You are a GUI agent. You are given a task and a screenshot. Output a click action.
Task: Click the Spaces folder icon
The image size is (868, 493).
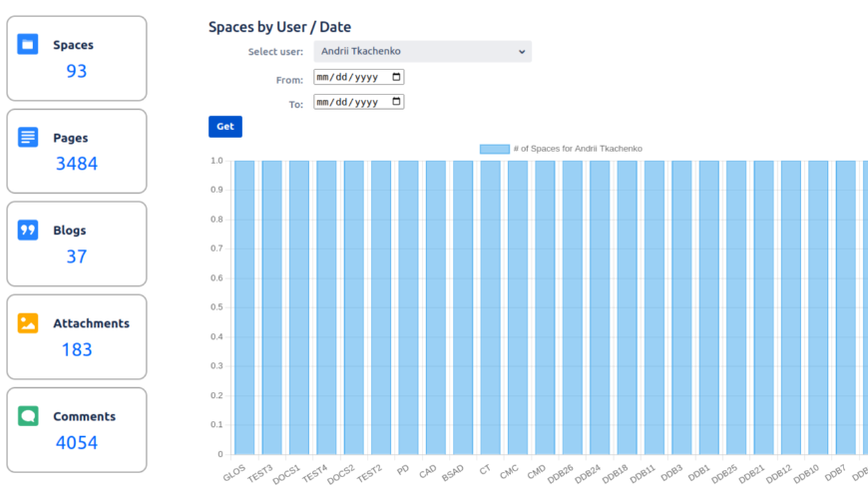click(28, 45)
